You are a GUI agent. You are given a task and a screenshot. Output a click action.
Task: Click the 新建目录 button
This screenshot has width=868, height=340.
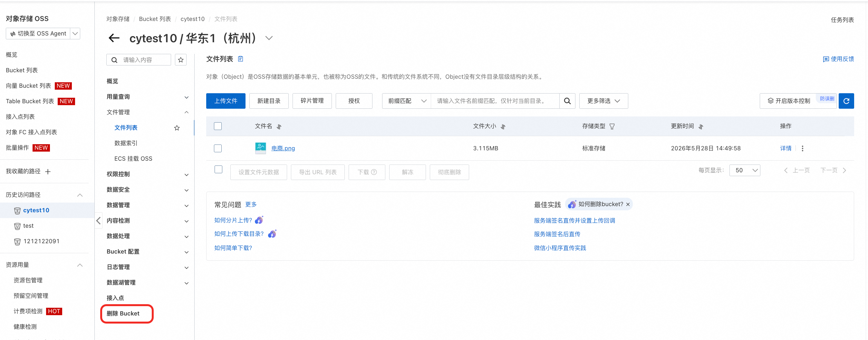tap(269, 101)
